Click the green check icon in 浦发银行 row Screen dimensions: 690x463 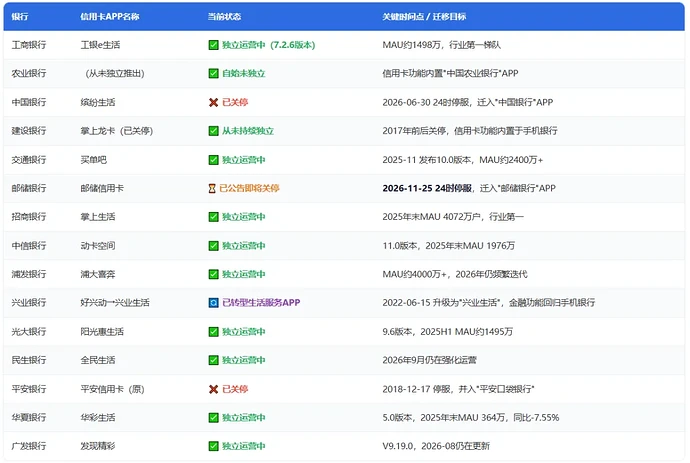[x=213, y=275]
